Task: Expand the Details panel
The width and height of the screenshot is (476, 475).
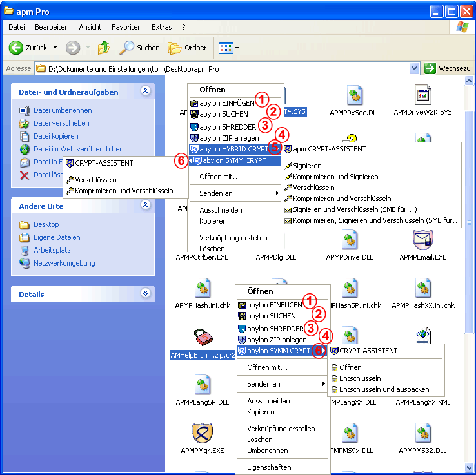Action: (x=145, y=293)
